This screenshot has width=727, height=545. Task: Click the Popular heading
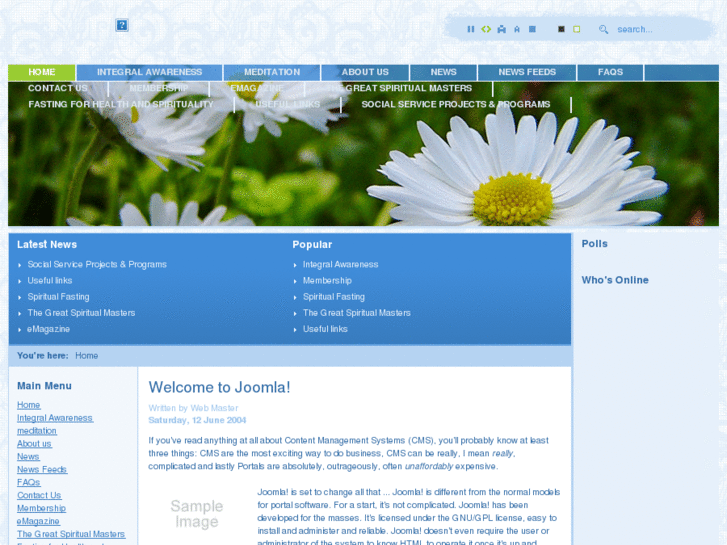coord(312,244)
